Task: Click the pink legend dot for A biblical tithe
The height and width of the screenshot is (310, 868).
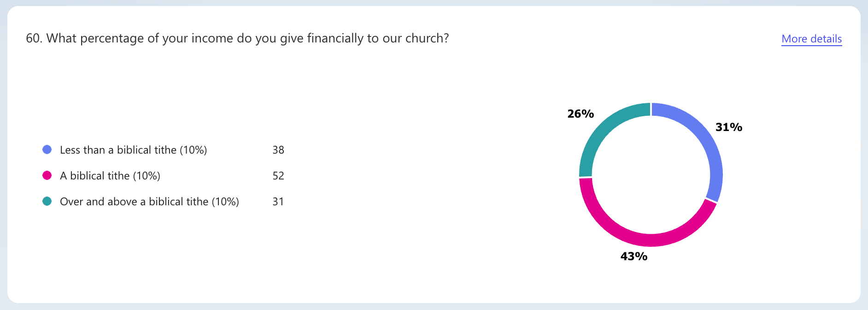Action: click(x=47, y=175)
